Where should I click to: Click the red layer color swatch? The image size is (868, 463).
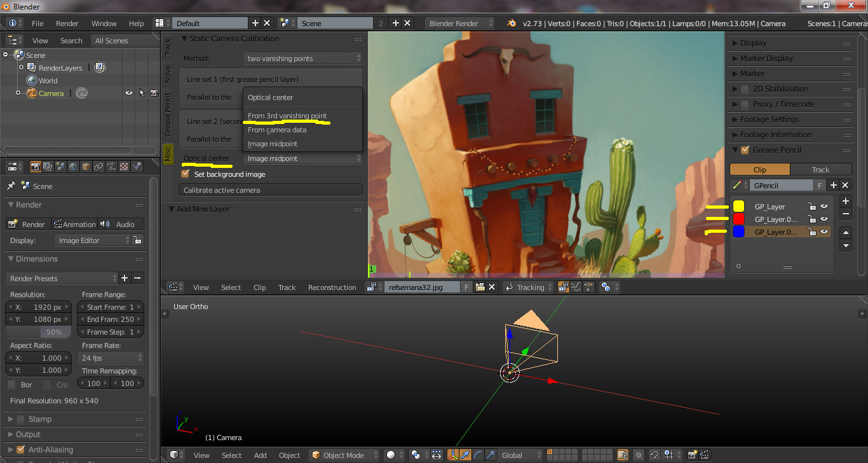pyautogui.click(x=739, y=219)
